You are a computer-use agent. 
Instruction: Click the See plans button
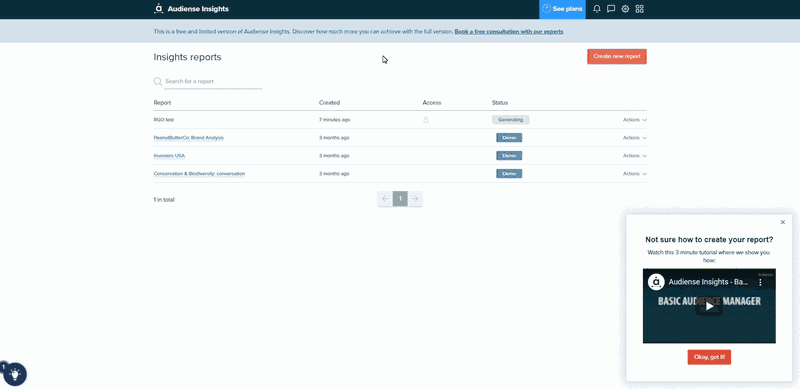tap(562, 9)
